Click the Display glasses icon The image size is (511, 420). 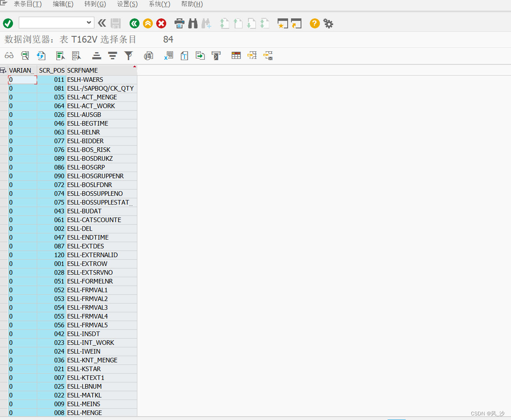click(x=9, y=56)
